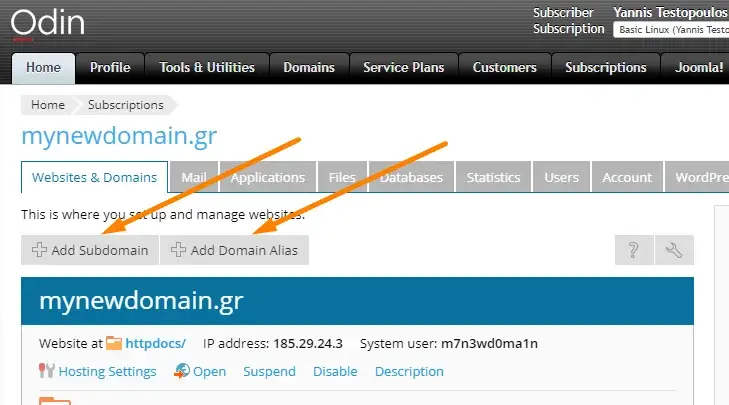Click the Disable link
The image size is (729, 405).
click(x=335, y=372)
